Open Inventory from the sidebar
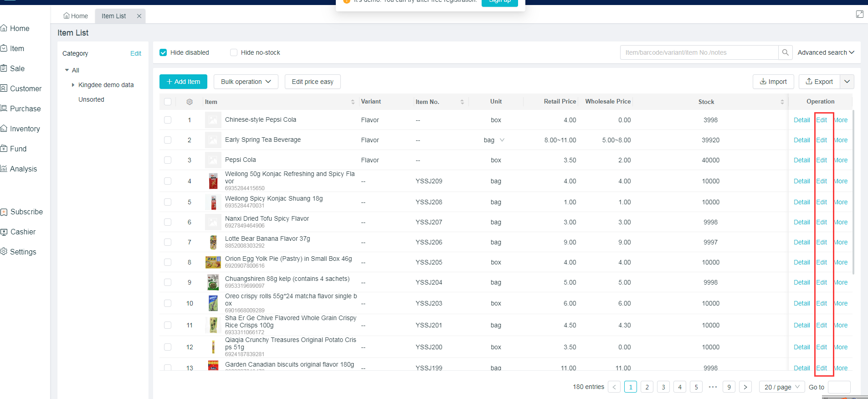Screen dimensions: 868x399 click(25, 129)
